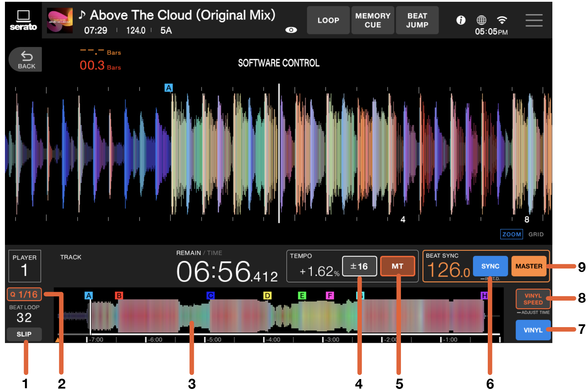Image resolution: width=588 pixels, height=390 pixels.
Task: Click the Wi-Fi status icon
Action: [x=502, y=20]
